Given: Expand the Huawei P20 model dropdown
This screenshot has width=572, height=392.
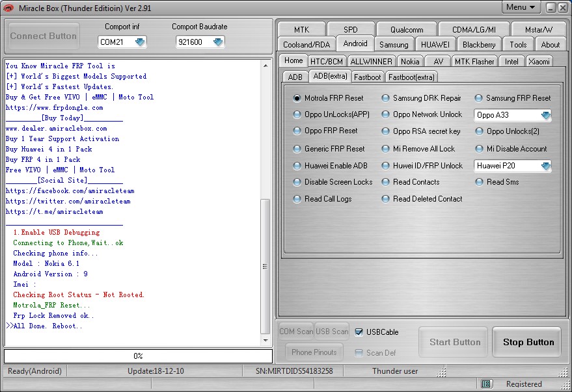Looking at the screenshot, I should pyautogui.click(x=545, y=166).
